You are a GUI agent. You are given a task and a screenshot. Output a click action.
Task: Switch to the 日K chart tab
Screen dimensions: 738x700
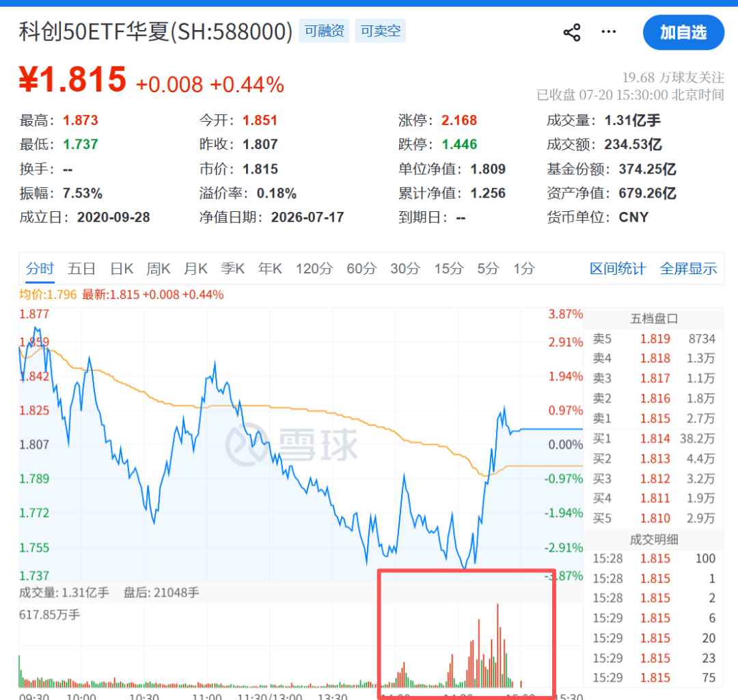122,269
